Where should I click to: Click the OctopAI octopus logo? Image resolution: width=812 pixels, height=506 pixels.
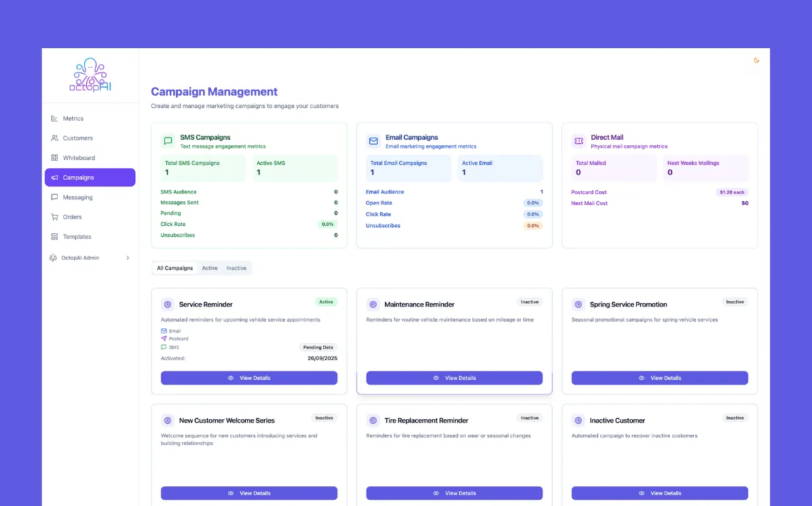point(90,74)
